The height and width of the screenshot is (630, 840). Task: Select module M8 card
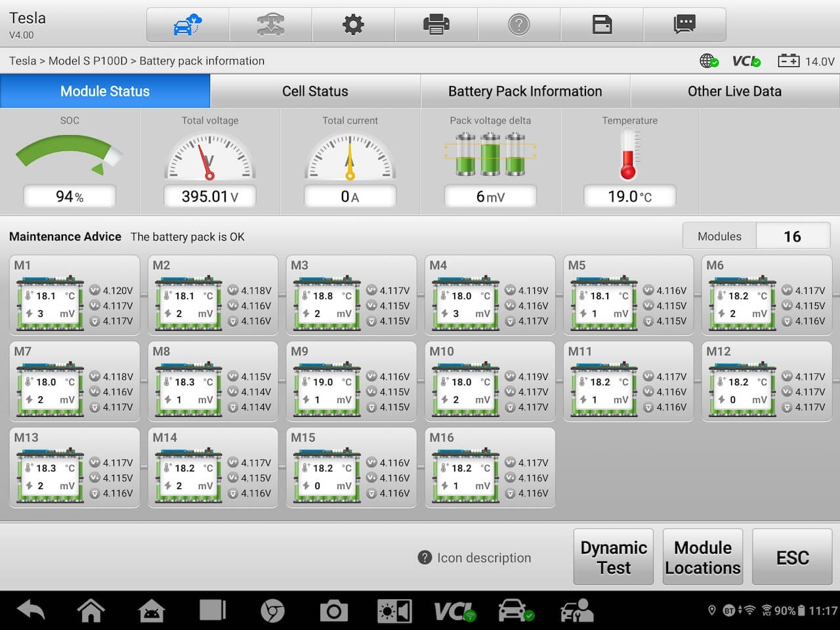click(213, 381)
